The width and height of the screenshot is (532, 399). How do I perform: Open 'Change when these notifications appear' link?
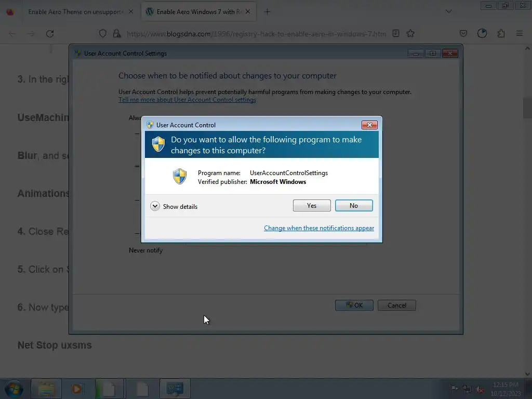tap(319, 228)
